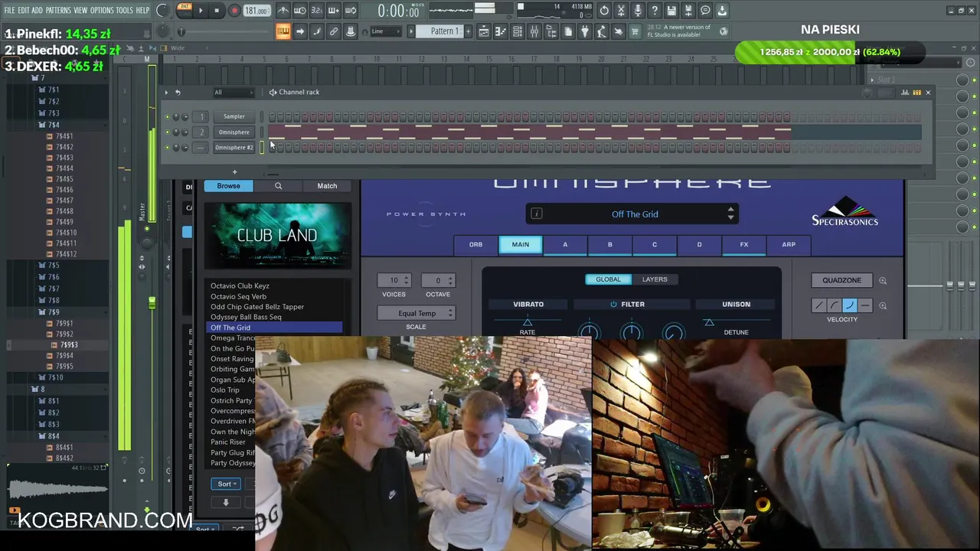Open the Sort dropdown in patch browser
Image resolution: width=980 pixels, height=551 pixels.
[x=227, y=484]
